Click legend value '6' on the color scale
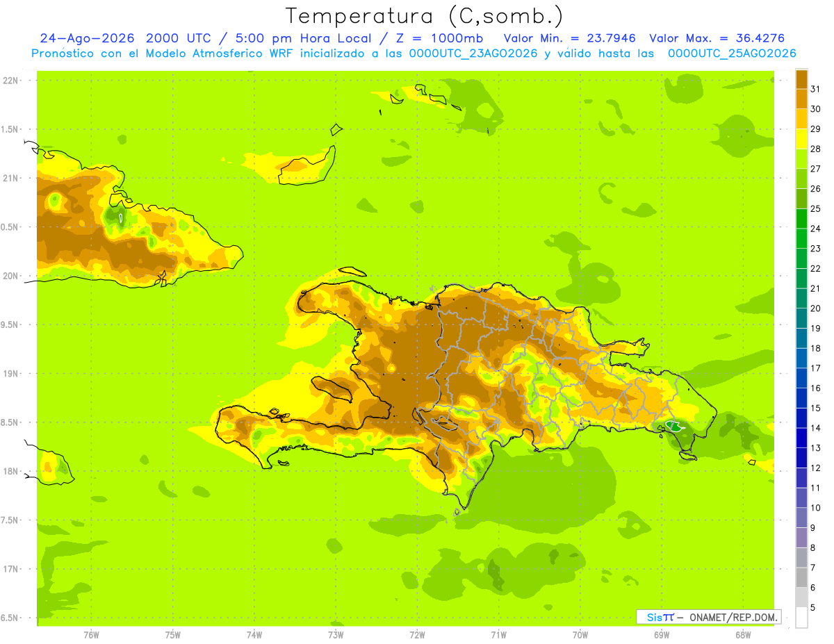Viewport: 834px width, 644px height. (x=812, y=588)
